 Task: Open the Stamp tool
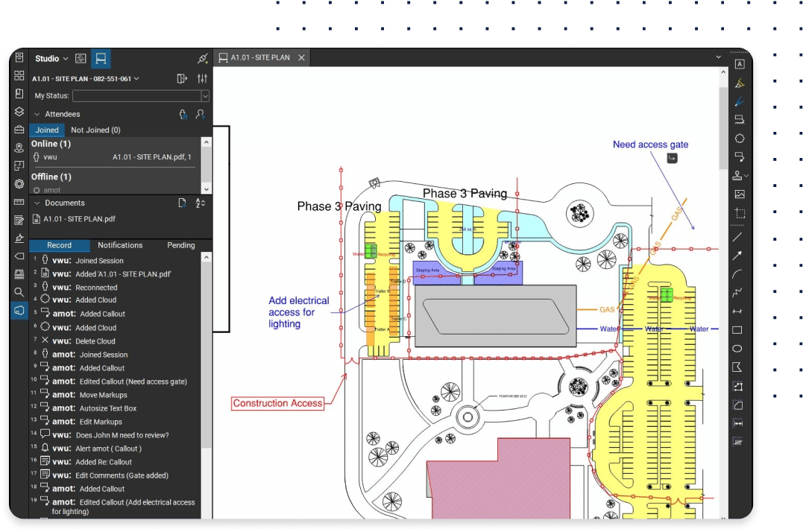[737, 176]
